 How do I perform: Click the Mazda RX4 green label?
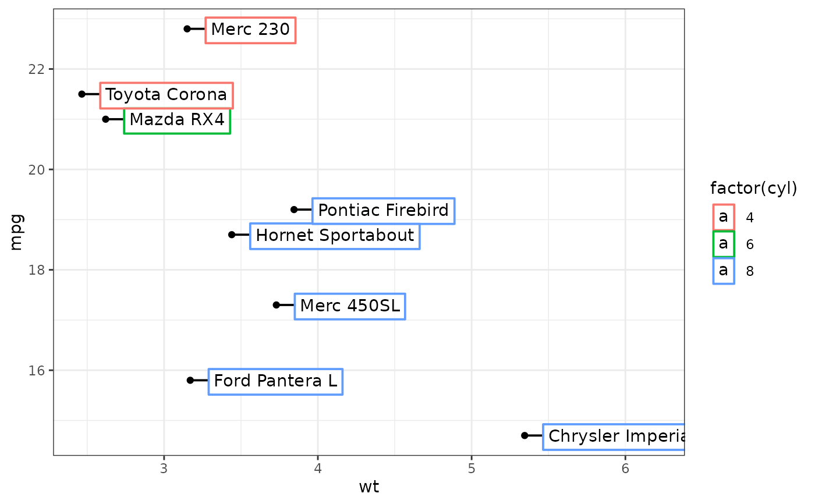pos(177,120)
